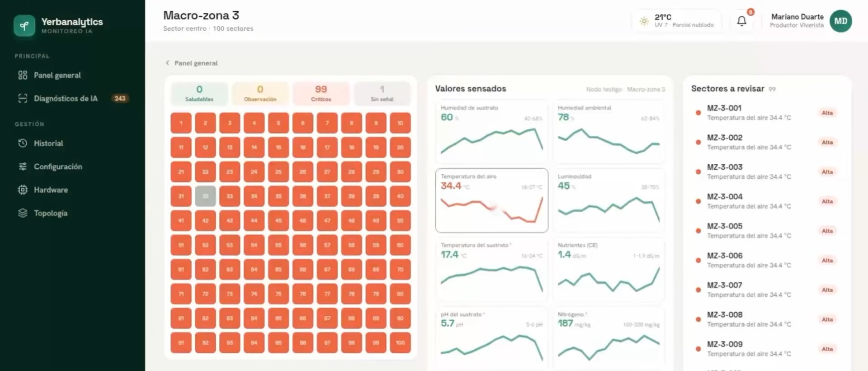Screen dimensions: 868x371
Task: Select sector tile 55 in grid
Action: coord(278,245)
